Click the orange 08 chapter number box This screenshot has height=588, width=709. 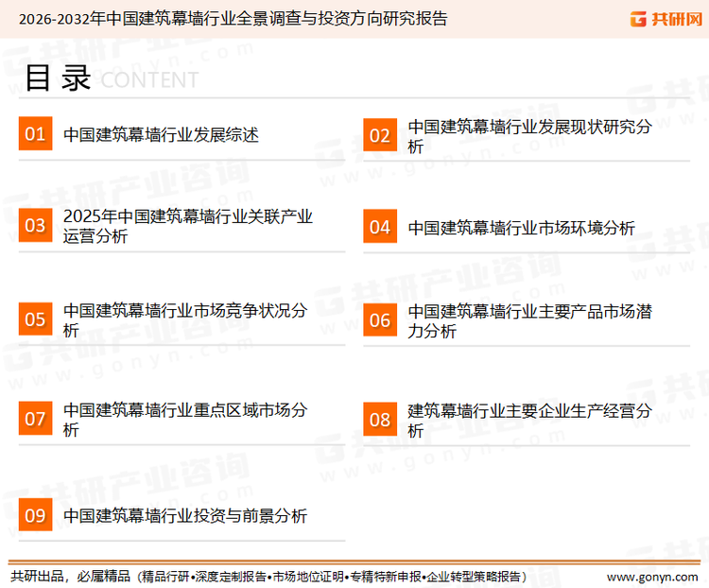(x=380, y=420)
